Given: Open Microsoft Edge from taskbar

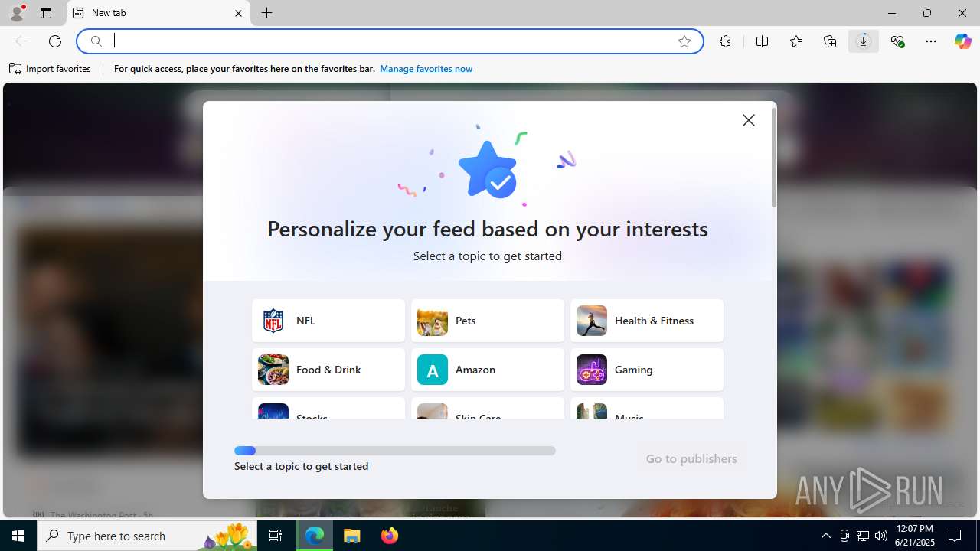Looking at the screenshot, I should pyautogui.click(x=315, y=536).
